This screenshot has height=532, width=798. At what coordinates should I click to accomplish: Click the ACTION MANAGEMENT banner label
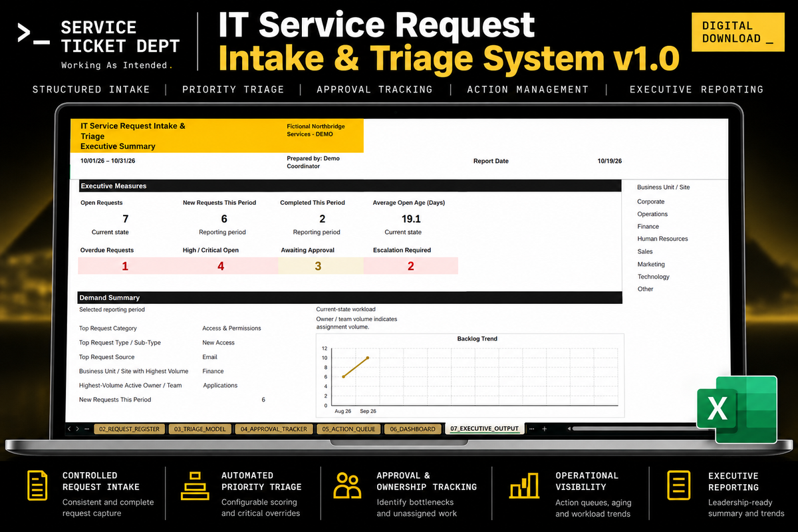tap(527, 89)
